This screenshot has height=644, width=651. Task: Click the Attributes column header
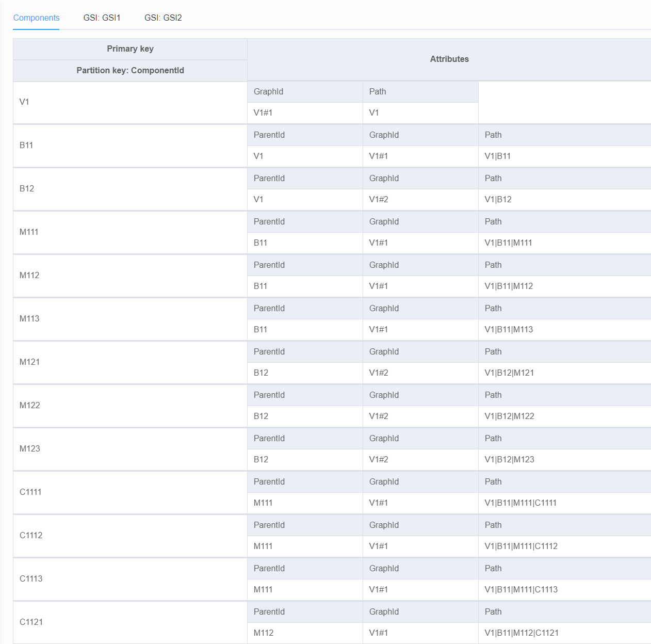[x=449, y=59]
